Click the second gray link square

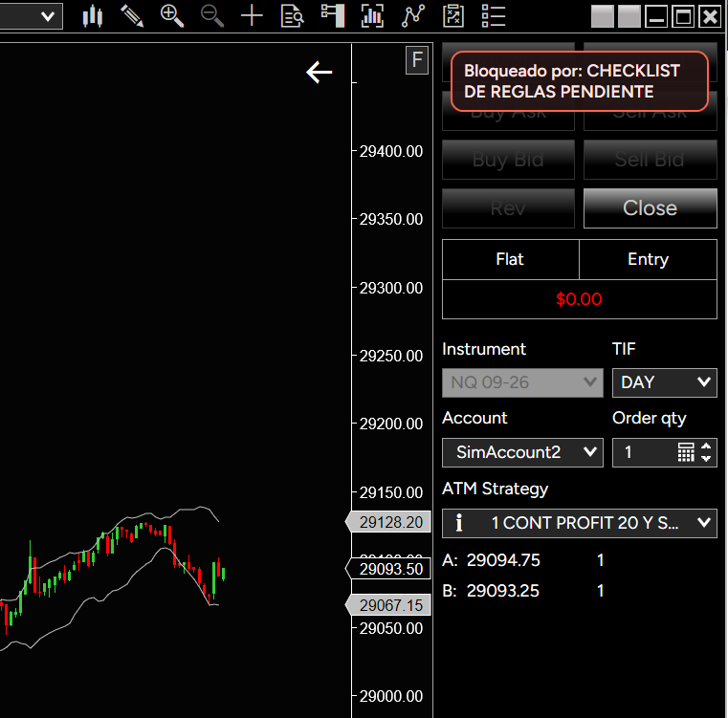coord(629,16)
